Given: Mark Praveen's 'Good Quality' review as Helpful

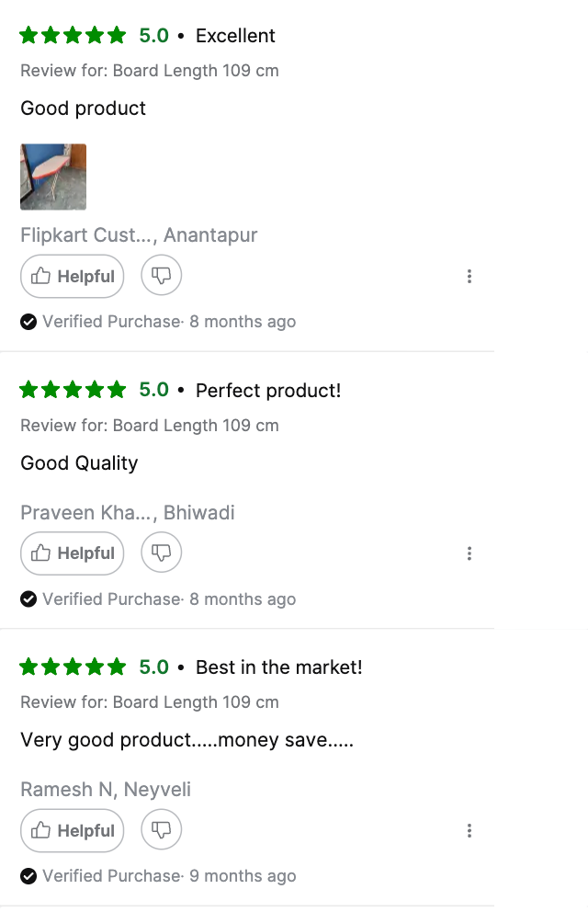Looking at the screenshot, I should pyautogui.click(x=73, y=553).
